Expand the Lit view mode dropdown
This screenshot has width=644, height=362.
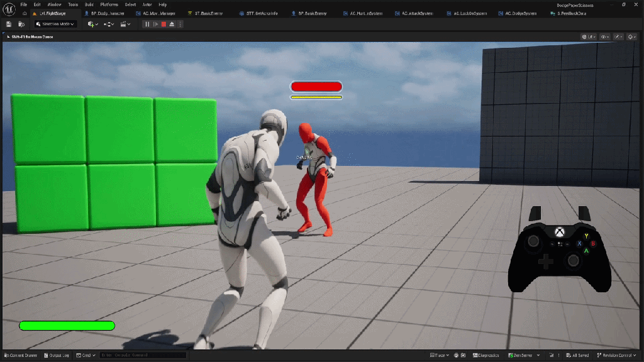click(x=588, y=37)
